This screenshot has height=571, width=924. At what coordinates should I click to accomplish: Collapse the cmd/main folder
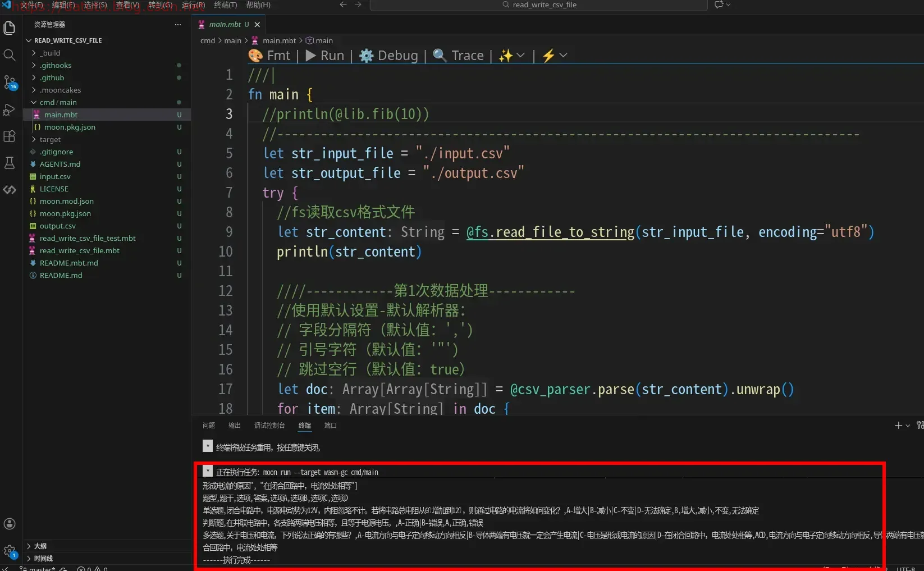coord(58,102)
